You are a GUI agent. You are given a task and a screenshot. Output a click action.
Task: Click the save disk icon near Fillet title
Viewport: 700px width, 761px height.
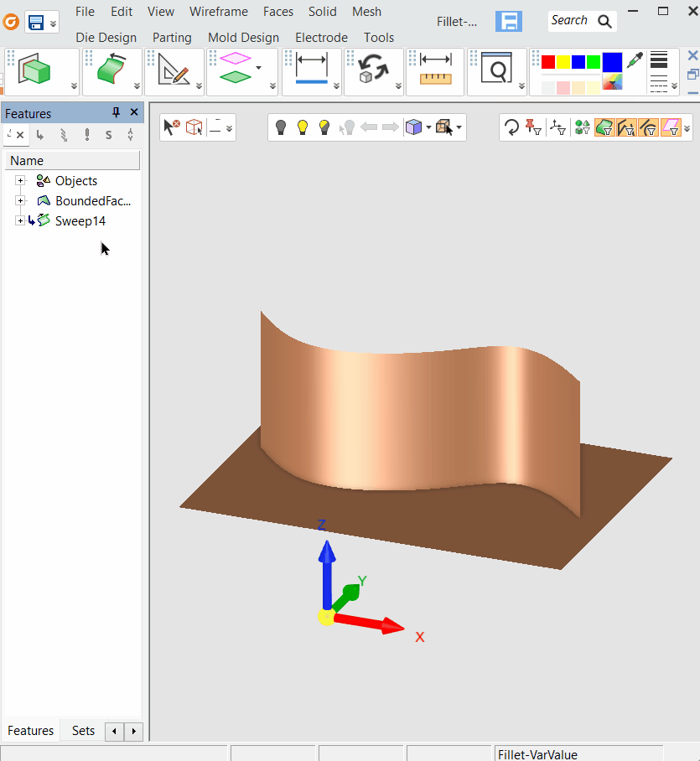click(508, 22)
